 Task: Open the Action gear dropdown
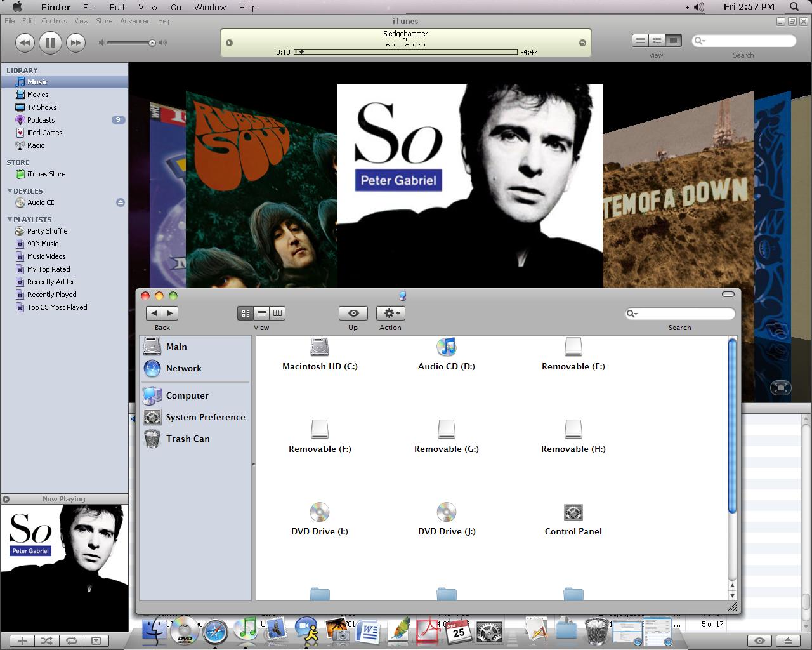click(x=390, y=313)
